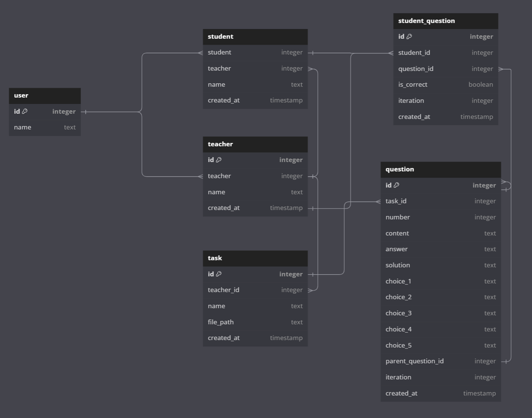This screenshot has height=418, width=532.
Task: Click the task table header
Action: [x=255, y=258]
